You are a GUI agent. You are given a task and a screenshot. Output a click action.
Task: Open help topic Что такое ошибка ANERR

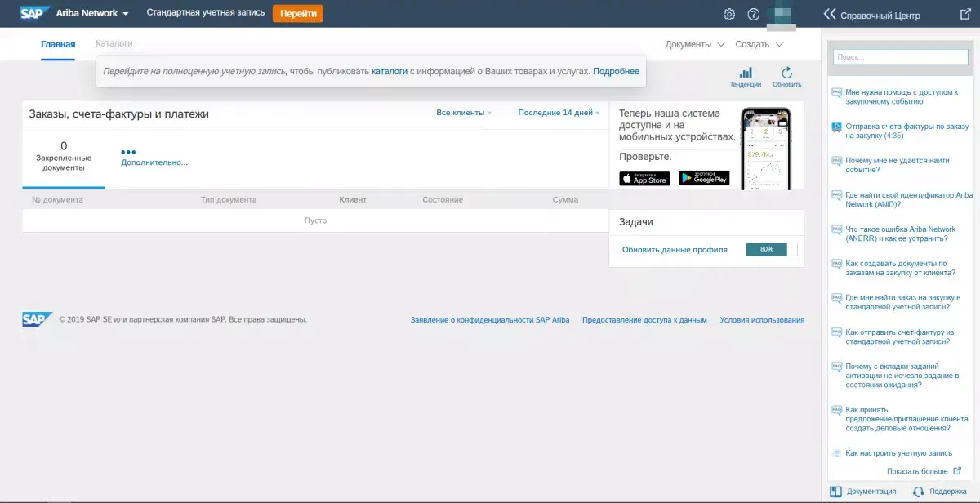[900, 234]
